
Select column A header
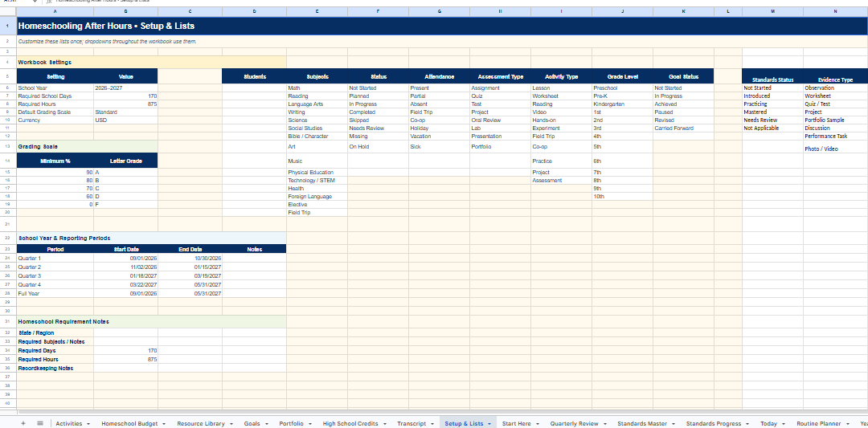coord(55,11)
